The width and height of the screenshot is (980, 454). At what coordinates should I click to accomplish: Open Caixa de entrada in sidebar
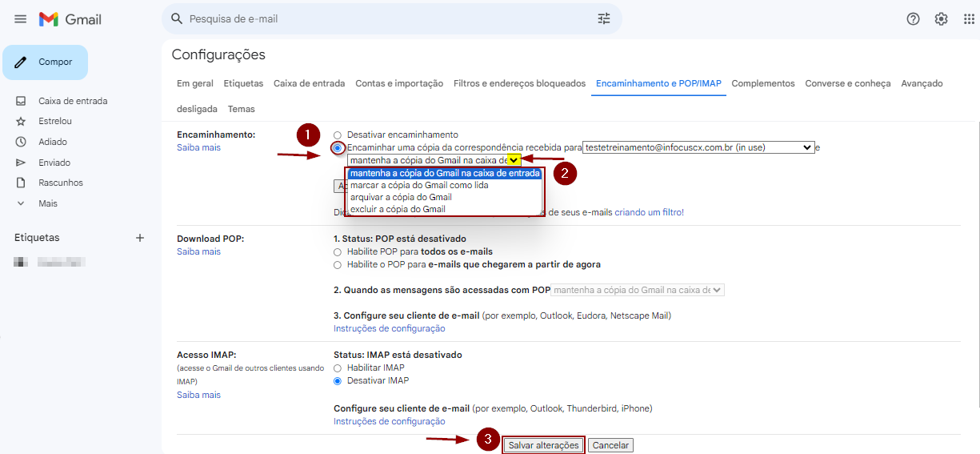(72, 101)
